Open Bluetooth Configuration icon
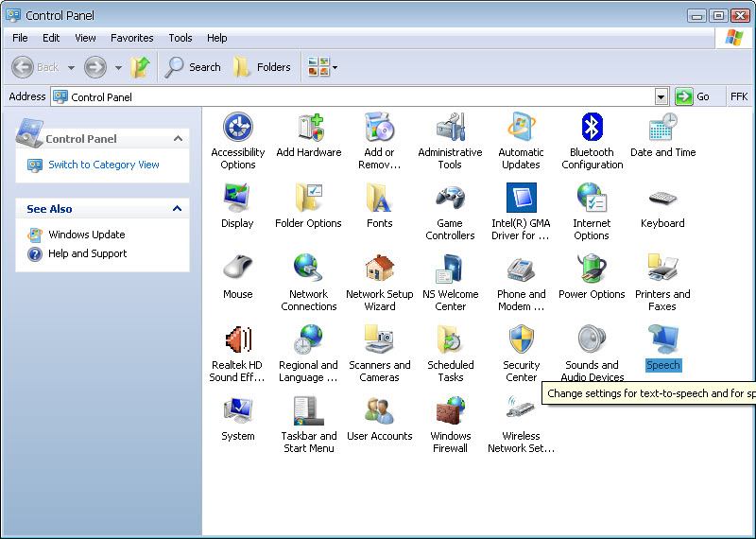Viewport: 756px width, 539px height. point(593,128)
